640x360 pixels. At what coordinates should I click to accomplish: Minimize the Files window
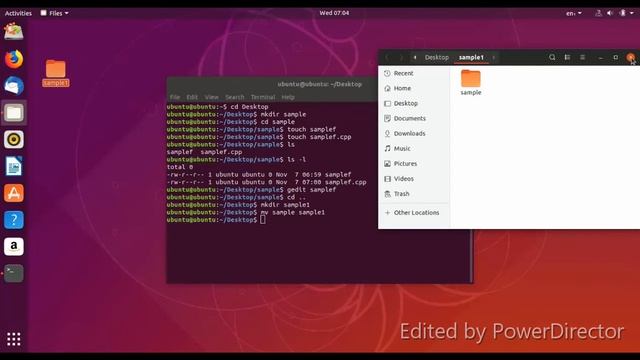coord(600,57)
